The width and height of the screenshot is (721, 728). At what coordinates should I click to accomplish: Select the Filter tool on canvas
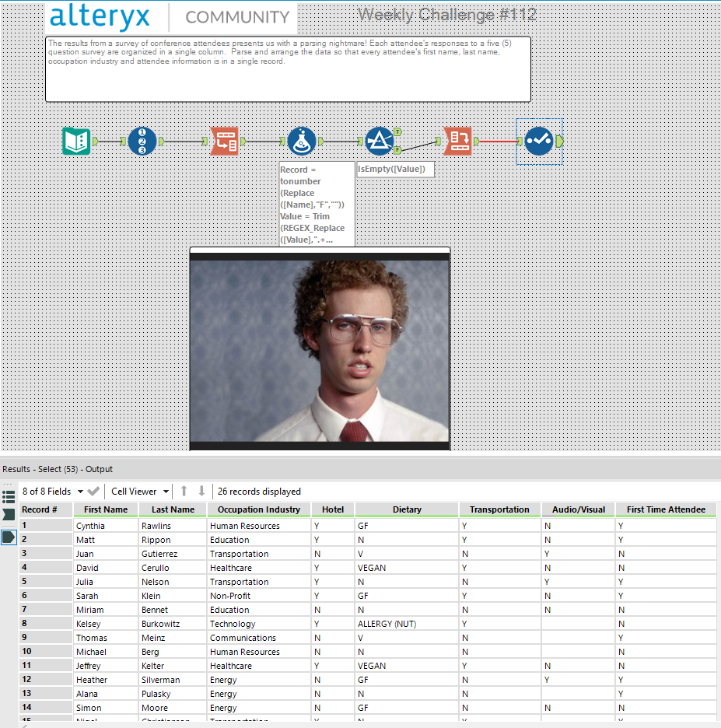(380, 141)
